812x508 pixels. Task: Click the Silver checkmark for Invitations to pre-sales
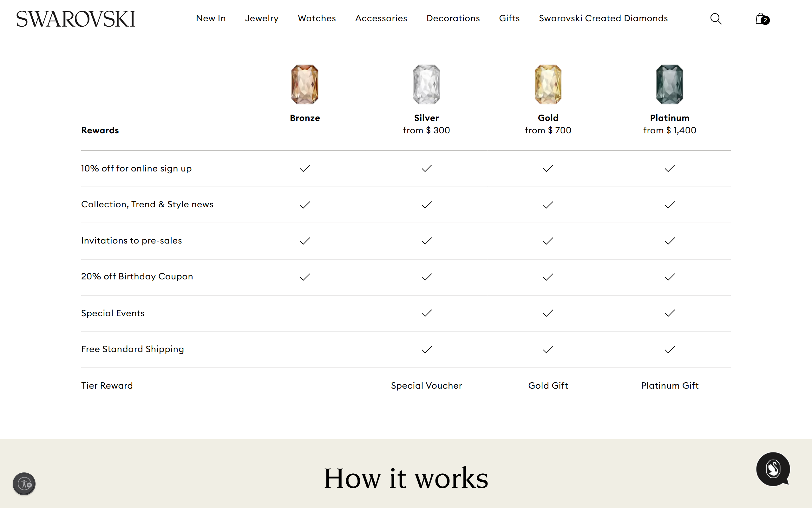tap(427, 241)
